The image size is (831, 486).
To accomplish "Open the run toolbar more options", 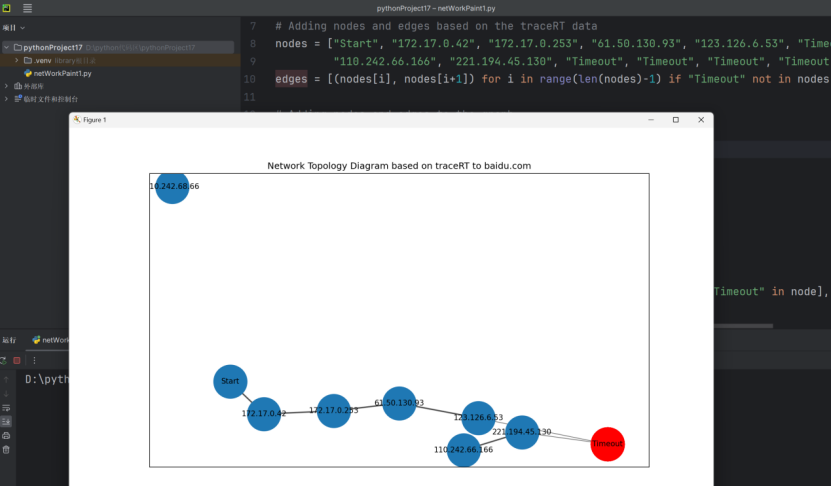I will coord(34,360).
